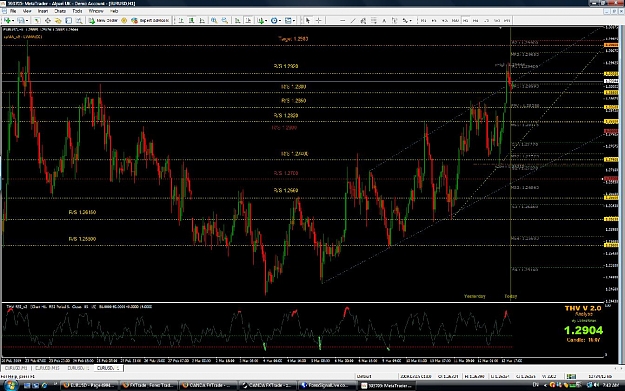Open the File menu
The height and width of the screenshot is (391, 625).
(x=13, y=11)
